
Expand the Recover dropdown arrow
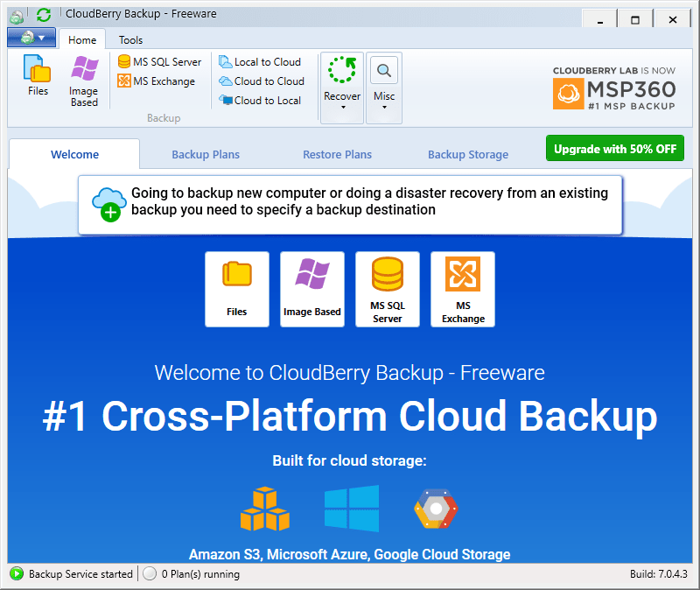click(x=343, y=107)
